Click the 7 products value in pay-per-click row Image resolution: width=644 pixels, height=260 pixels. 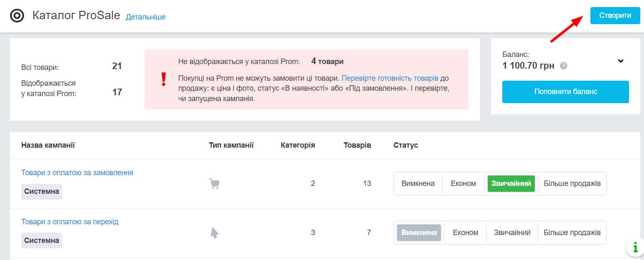pos(369,233)
